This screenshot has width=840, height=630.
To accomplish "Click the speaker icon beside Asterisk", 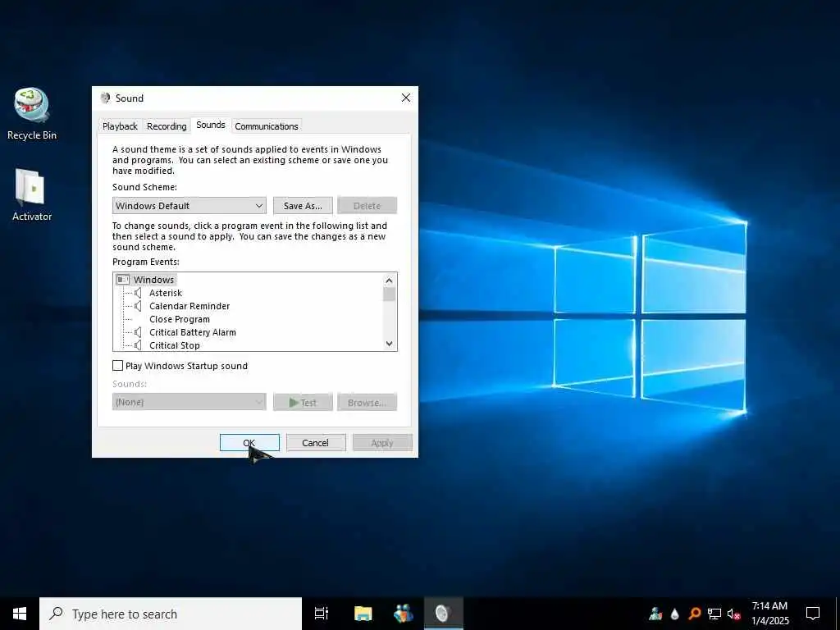I will [138, 293].
